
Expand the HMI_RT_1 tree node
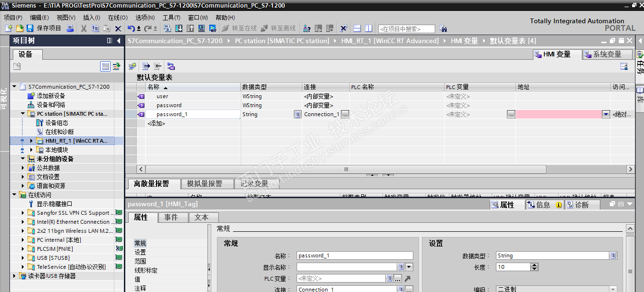pos(31,141)
